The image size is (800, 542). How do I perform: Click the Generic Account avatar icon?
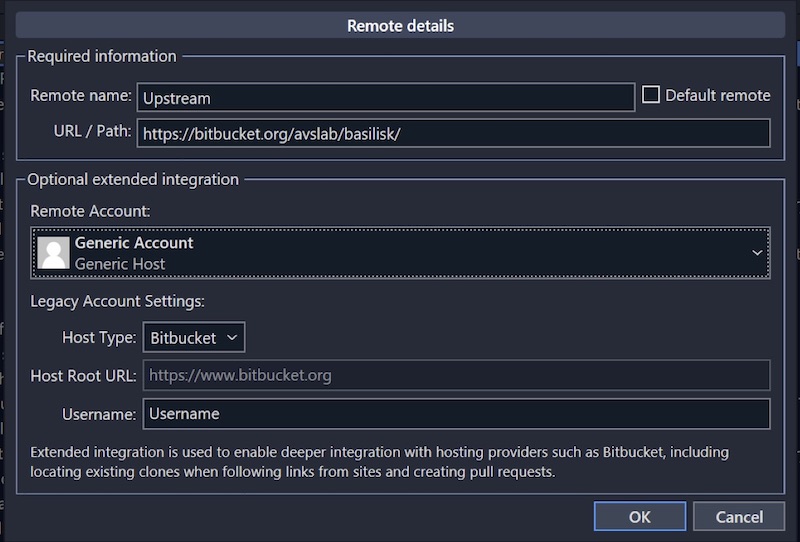[53, 253]
